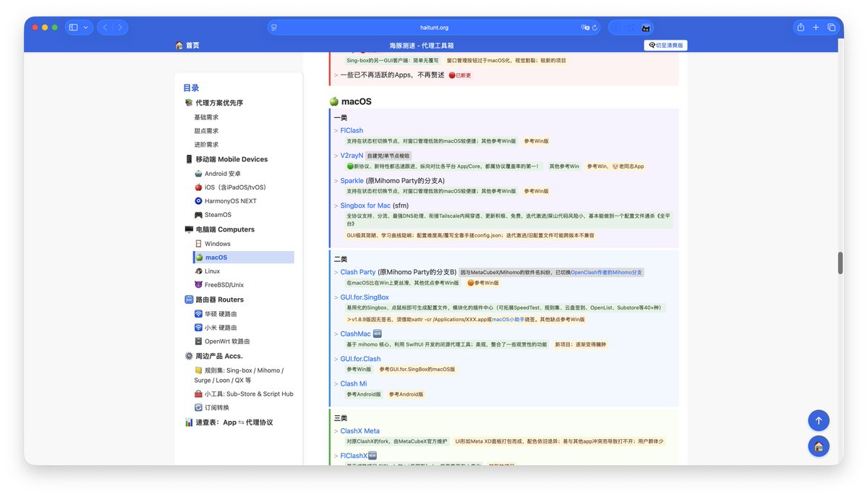The image size is (868, 497).
Task: Open the macOS小助手 link
Action: click(x=507, y=319)
